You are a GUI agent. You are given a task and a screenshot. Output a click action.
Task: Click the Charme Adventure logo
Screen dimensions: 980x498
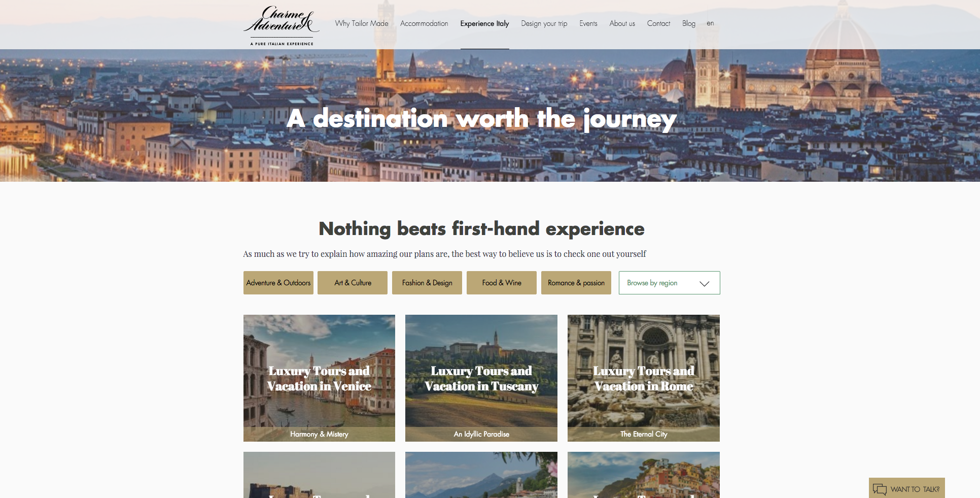(x=282, y=25)
